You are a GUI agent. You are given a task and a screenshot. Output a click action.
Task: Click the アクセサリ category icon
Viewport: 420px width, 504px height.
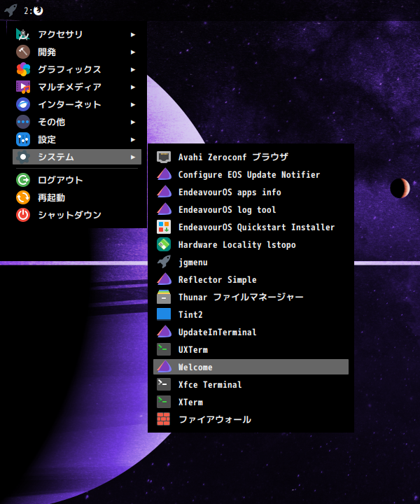coord(23,34)
